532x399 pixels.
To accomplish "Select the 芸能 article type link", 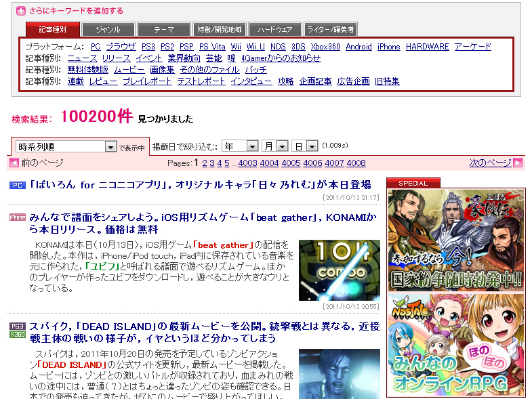I will 213,58.
